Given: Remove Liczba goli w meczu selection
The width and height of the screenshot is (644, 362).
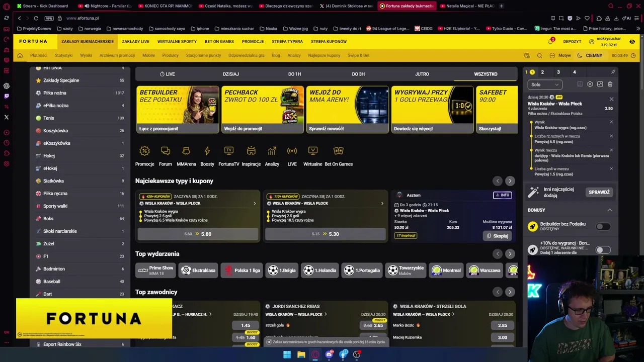Looking at the screenshot, I should pos(611,169).
